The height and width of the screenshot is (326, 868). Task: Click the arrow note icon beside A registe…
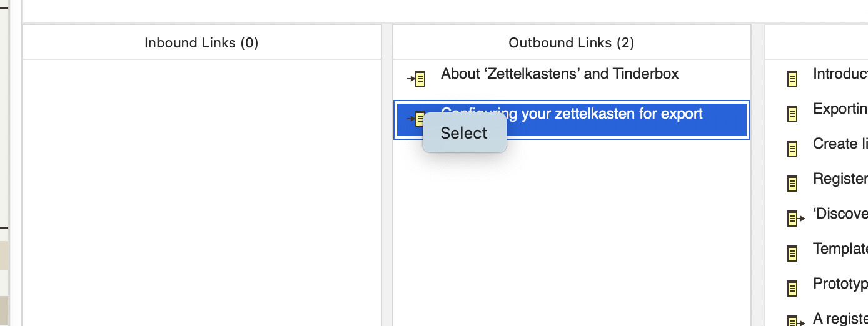pyautogui.click(x=795, y=321)
